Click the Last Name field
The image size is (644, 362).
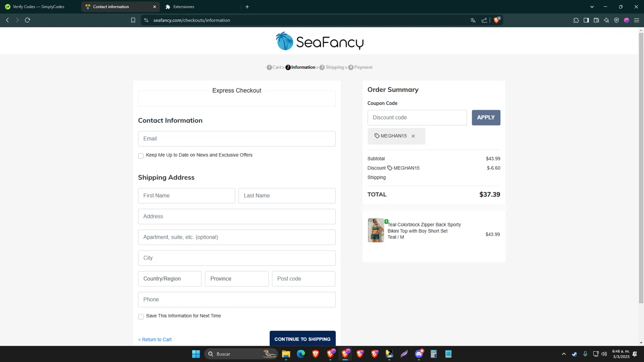[287, 196]
